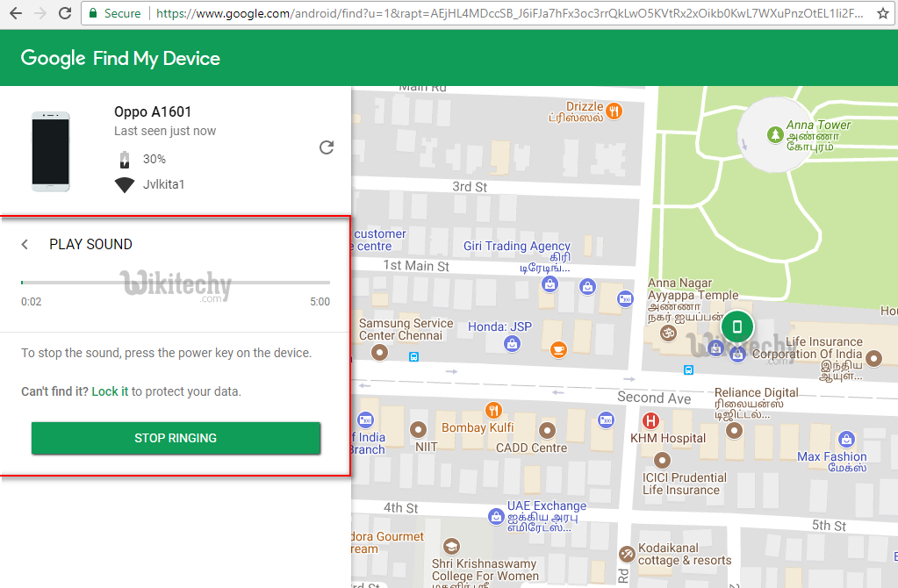Click the Bombay Kulfi restaurant pin

click(493, 411)
